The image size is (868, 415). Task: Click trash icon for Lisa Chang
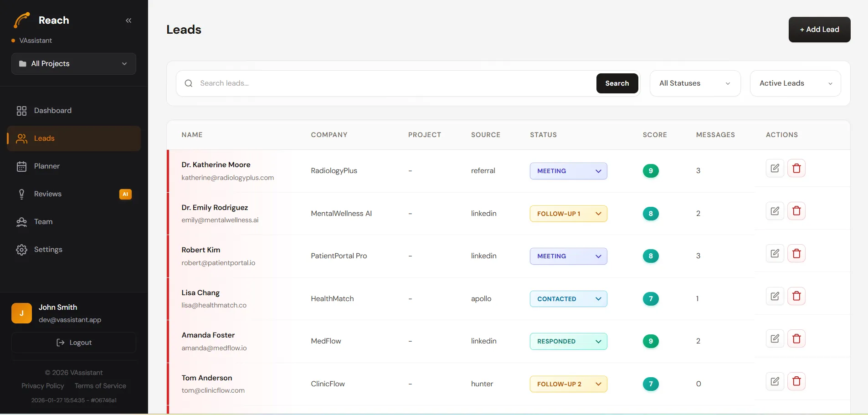point(796,296)
